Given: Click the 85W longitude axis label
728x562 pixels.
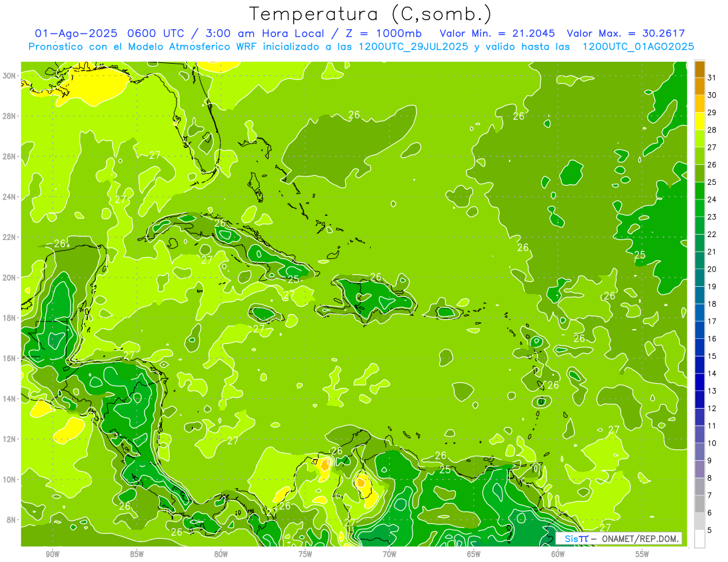Looking at the screenshot, I should [137, 554].
